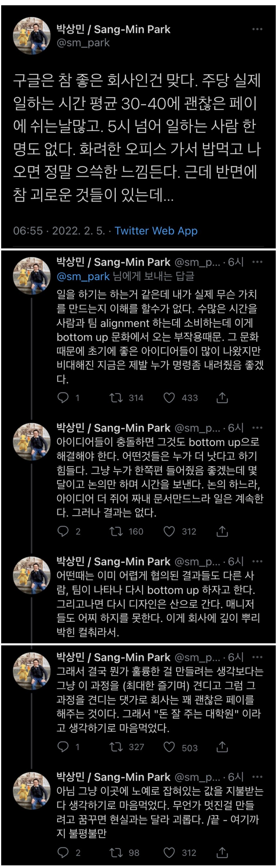Click the "Twitter Web App" source link
276x868 pixels.
(x=156, y=231)
